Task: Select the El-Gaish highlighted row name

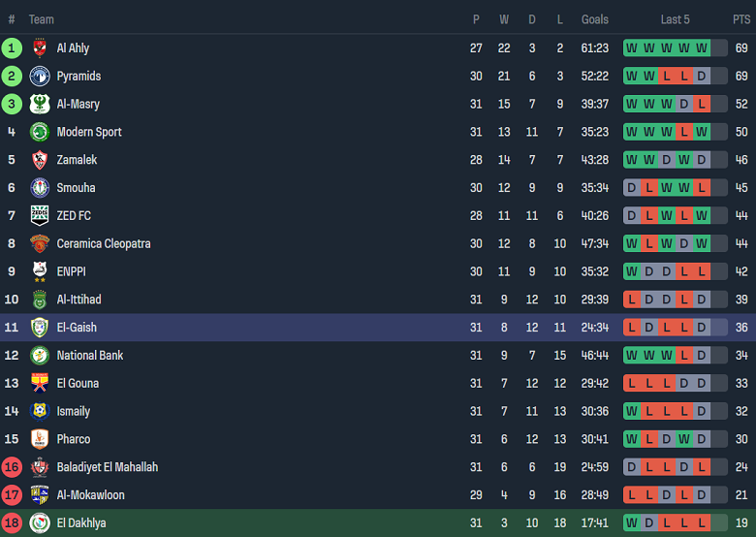Action: (77, 328)
